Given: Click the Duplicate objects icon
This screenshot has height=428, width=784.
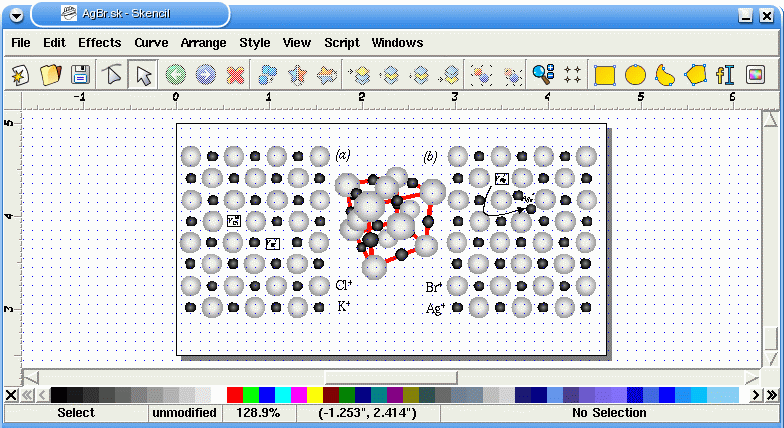Looking at the screenshot, I should click(268, 75).
